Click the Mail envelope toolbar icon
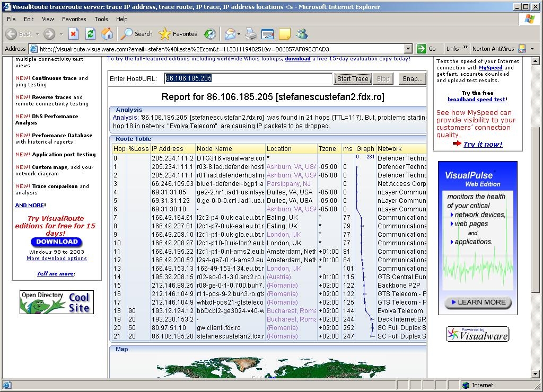Screen dimensions: 543x392 [230, 34]
